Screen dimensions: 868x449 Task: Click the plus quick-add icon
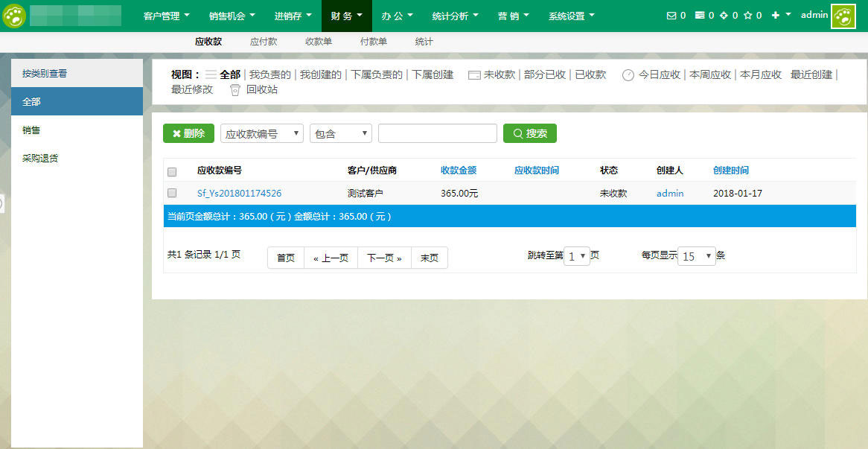coord(776,14)
